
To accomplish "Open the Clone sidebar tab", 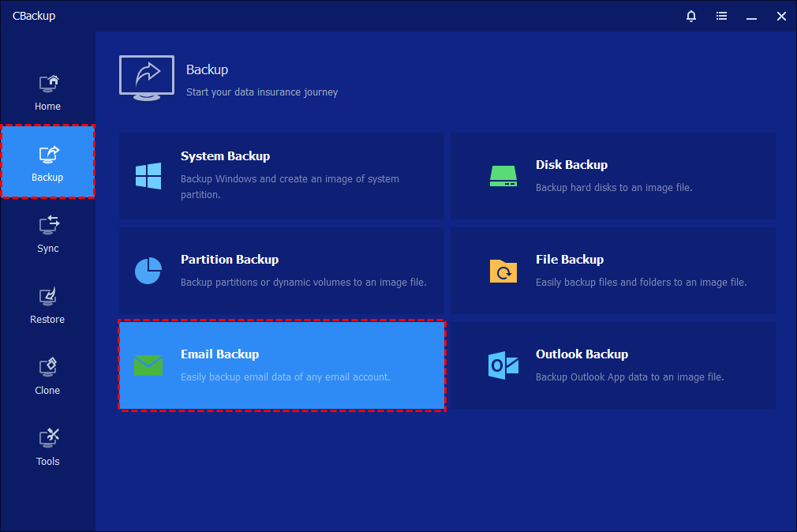I will click(x=47, y=377).
